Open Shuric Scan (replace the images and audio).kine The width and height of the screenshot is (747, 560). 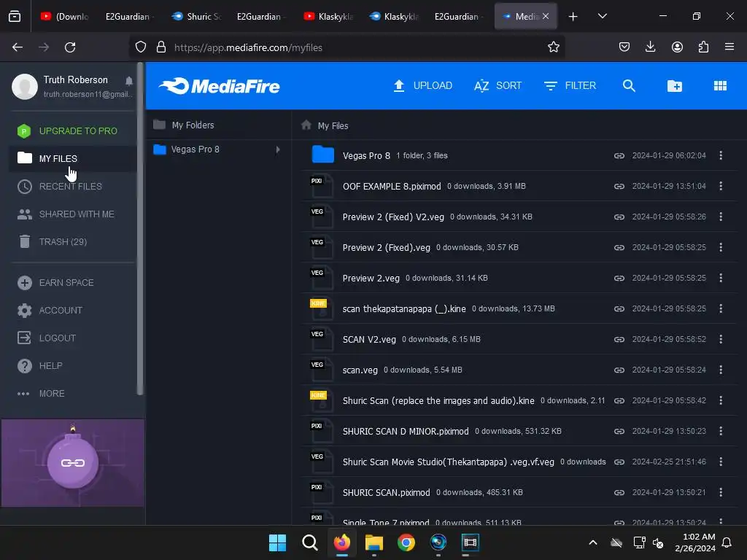coord(438,400)
